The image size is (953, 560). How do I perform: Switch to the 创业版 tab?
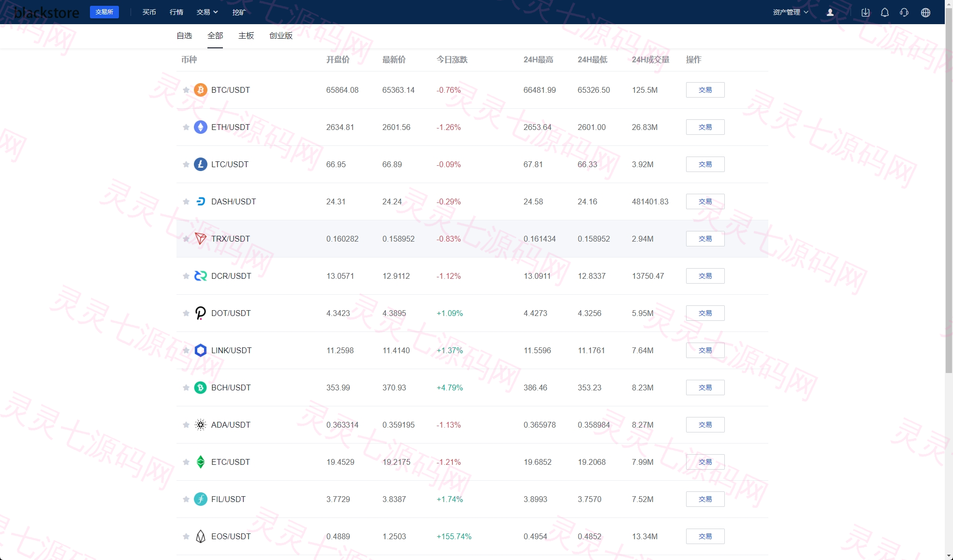(281, 36)
